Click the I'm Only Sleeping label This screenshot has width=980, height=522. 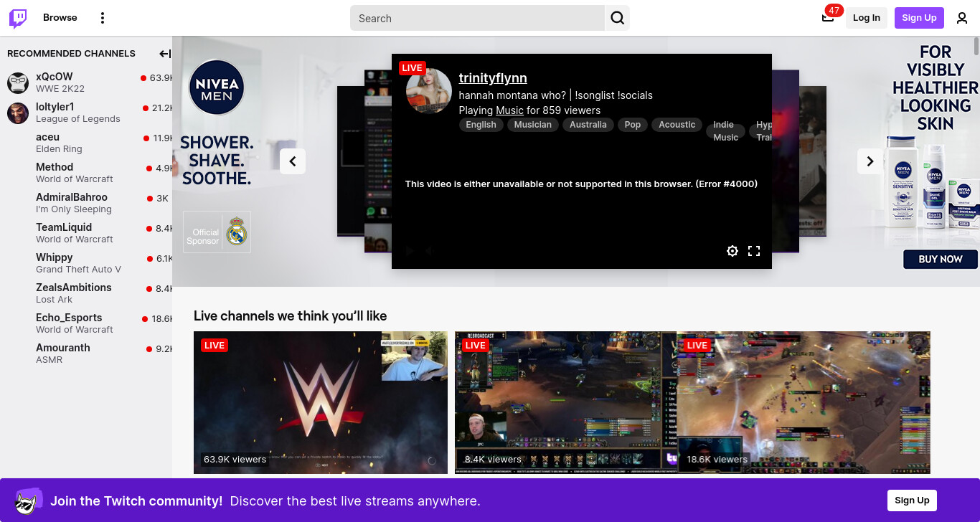coord(74,209)
